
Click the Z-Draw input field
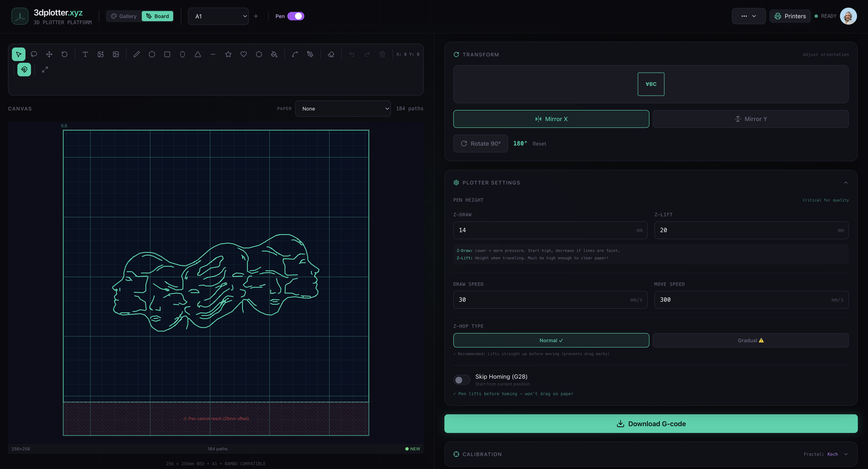[x=550, y=230]
